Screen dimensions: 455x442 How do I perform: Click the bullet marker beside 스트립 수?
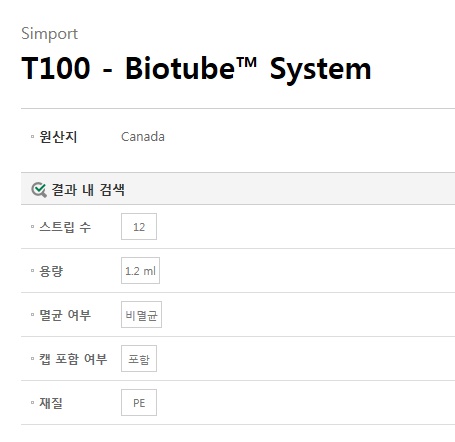[x=32, y=227]
